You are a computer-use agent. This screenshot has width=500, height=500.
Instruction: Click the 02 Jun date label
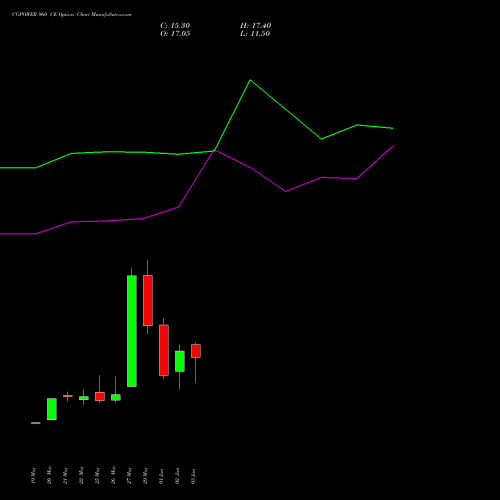coord(177,476)
